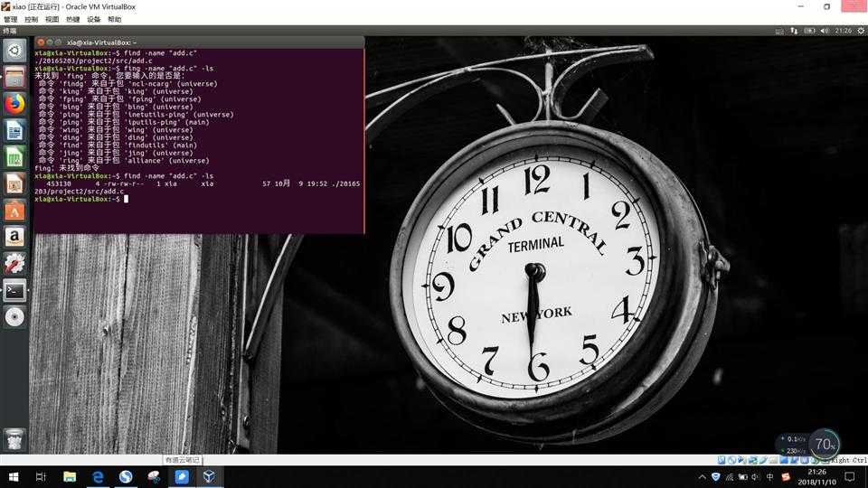Open Windows clock showing 2018/11/10

817,477
